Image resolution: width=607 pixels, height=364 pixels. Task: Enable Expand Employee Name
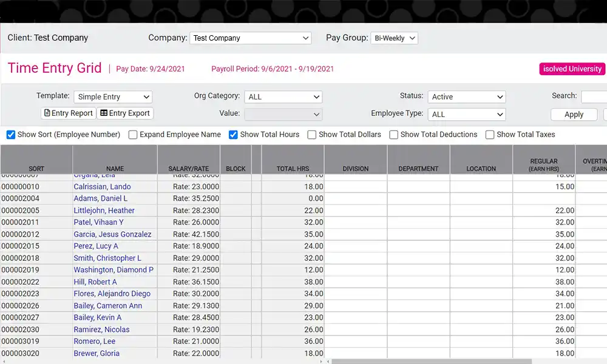[x=133, y=135]
